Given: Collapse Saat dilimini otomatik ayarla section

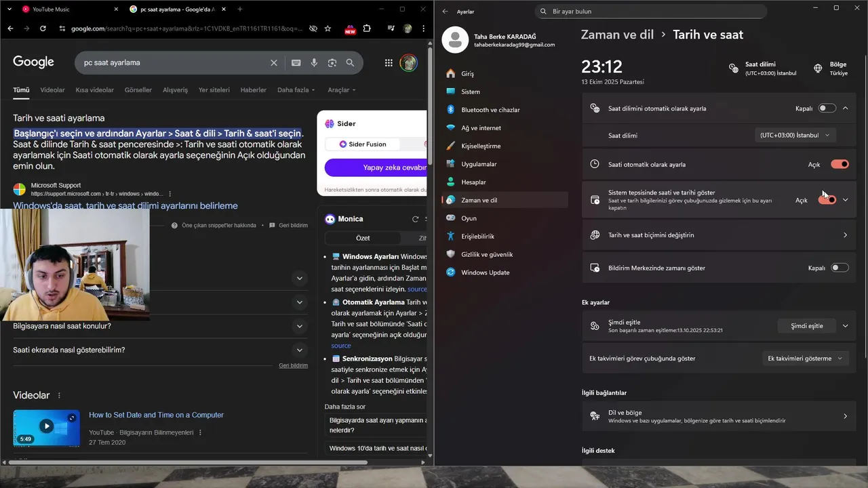Looking at the screenshot, I should (845, 108).
